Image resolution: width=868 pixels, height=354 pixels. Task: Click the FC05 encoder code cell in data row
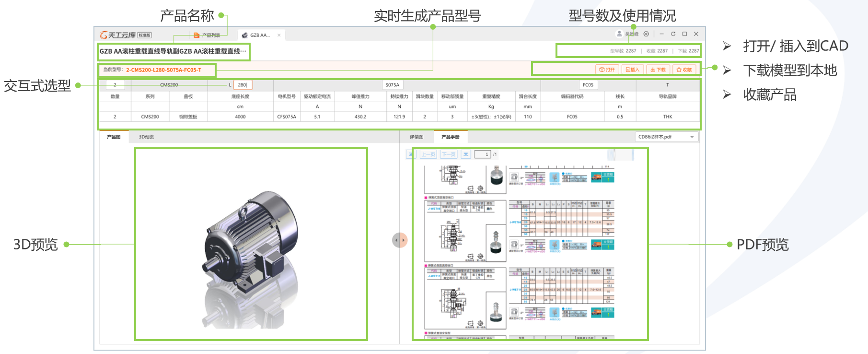click(572, 117)
